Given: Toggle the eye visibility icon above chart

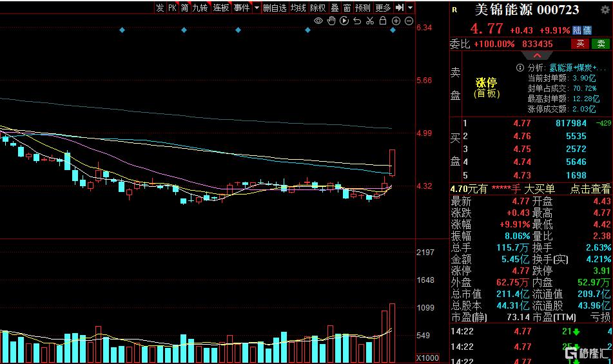Looking at the screenshot, I should click(x=318, y=21).
